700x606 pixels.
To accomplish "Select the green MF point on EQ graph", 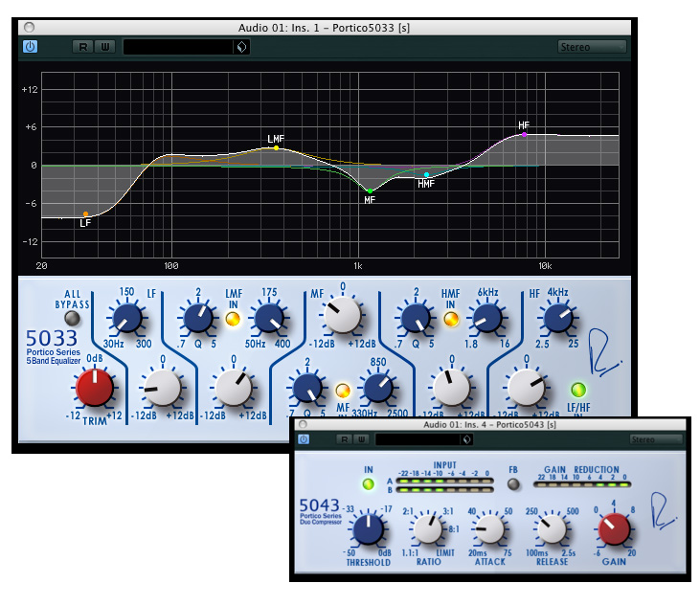I will [x=370, y=191].
